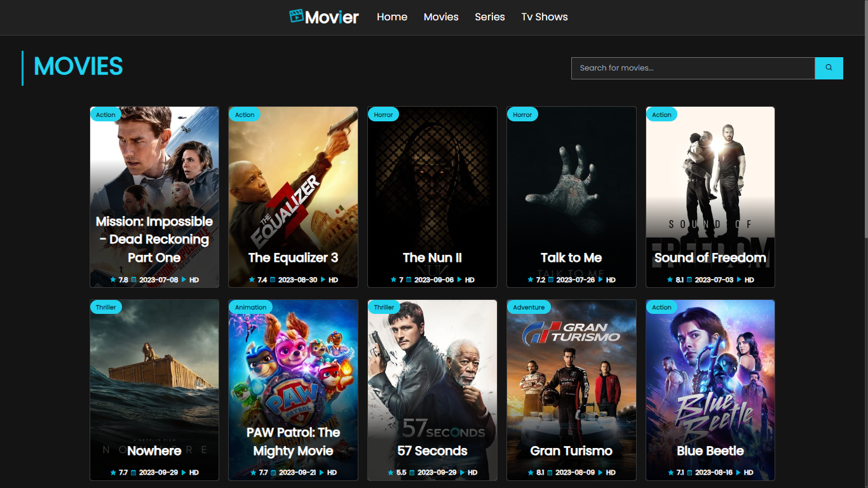Click play arrow icon on Blue Beetle card
This screenshot has height=488, width=868.
(739, 473)
